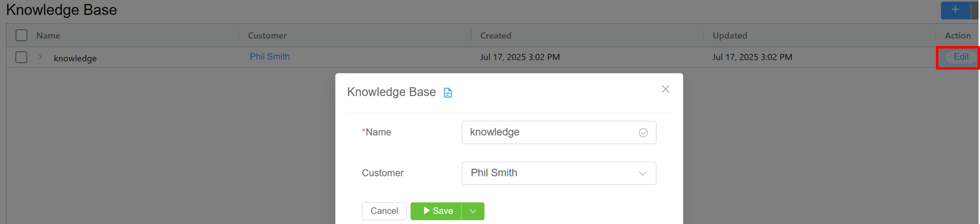The image size is (980, 224).
Task: Open the Customer dropdown showing Phil Smith
Action: click(x=558, y=173)
